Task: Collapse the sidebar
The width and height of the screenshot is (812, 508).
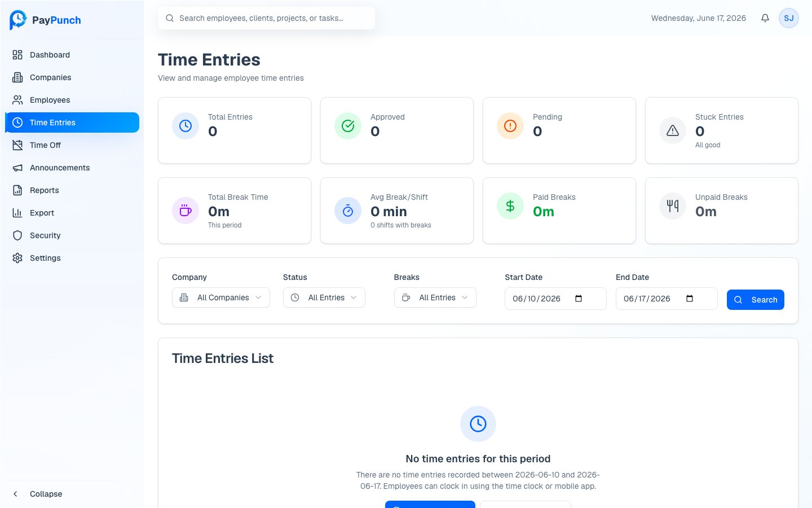Action: tap(72, 494)
